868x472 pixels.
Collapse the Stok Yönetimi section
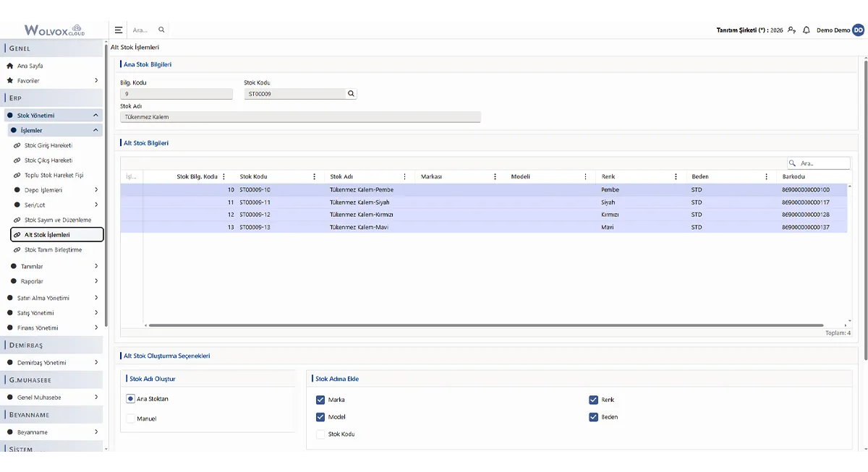(x=95, y=116)
